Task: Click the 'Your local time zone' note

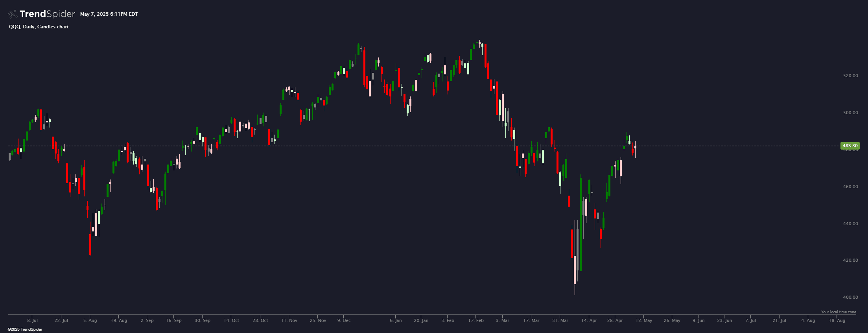Action: point(839,312)
